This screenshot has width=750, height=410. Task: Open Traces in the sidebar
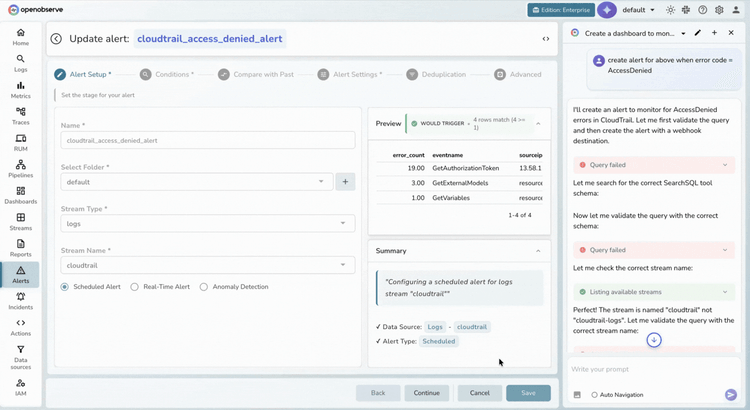pyautogui.click(x=21, y=116)
